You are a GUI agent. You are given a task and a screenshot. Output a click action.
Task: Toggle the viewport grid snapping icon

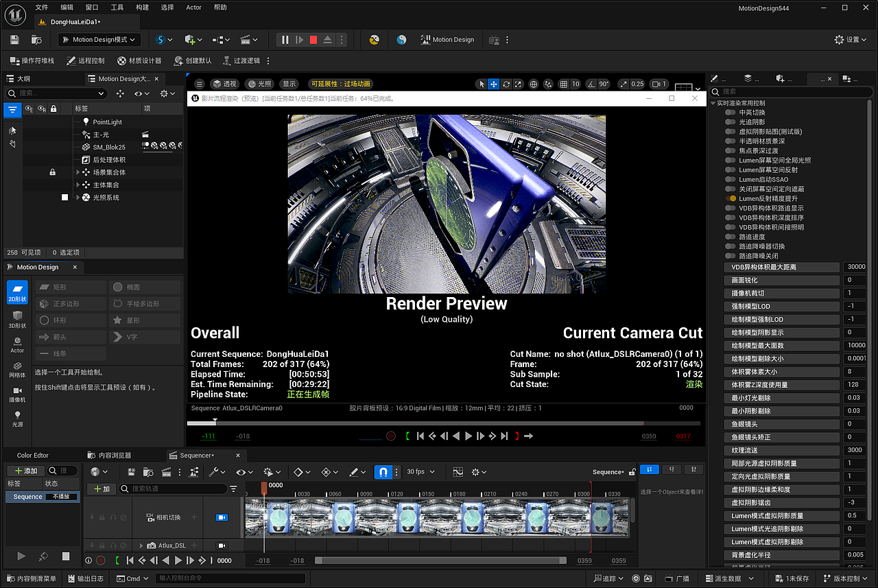[x=564, y=84]
